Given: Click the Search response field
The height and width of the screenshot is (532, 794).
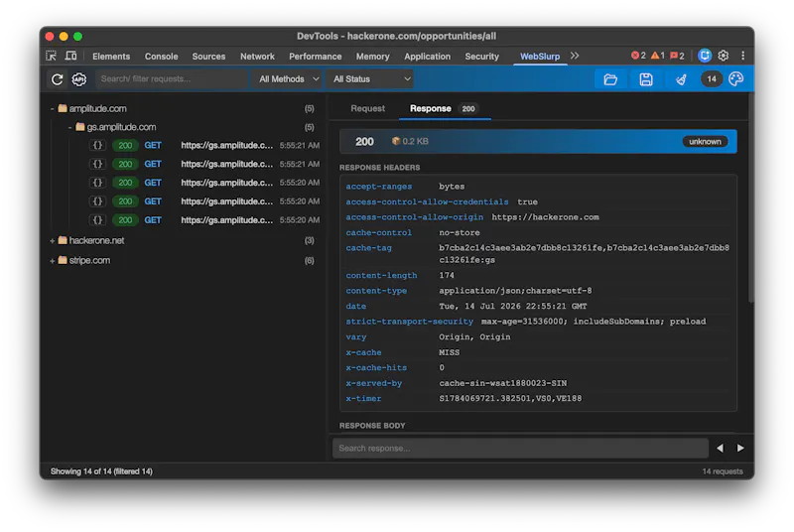Looking at the screenshot, I should tap(520, 448).
